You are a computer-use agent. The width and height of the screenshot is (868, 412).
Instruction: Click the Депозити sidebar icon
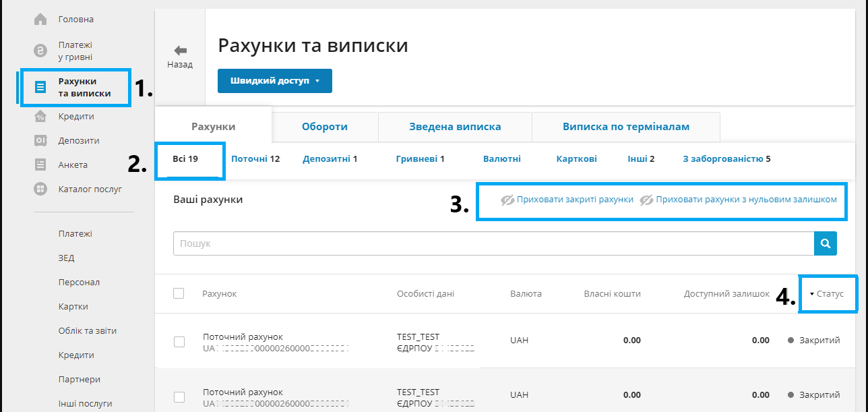pyautogui.click(x=40, y=140)
